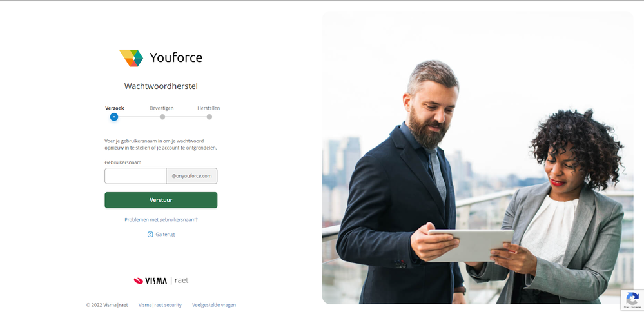Open the Veelgestelde vragen link
This screenshot has width=644, height=314.
point(214,305)
